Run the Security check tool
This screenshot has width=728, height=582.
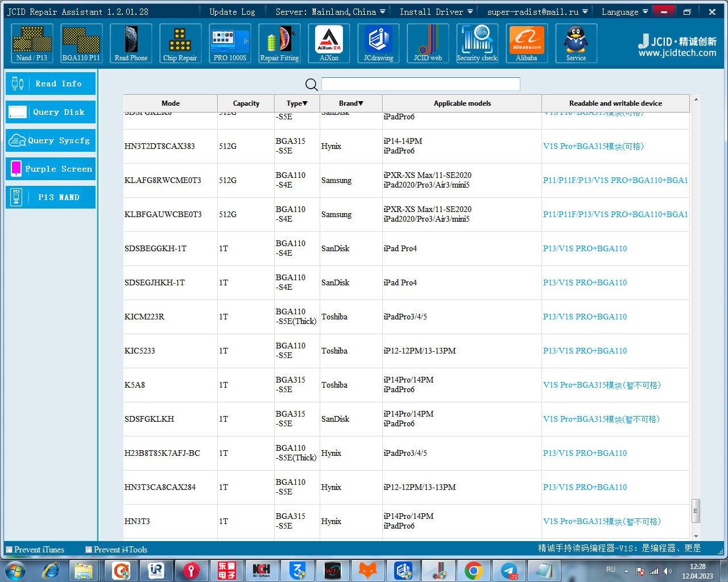pos(477,43)
